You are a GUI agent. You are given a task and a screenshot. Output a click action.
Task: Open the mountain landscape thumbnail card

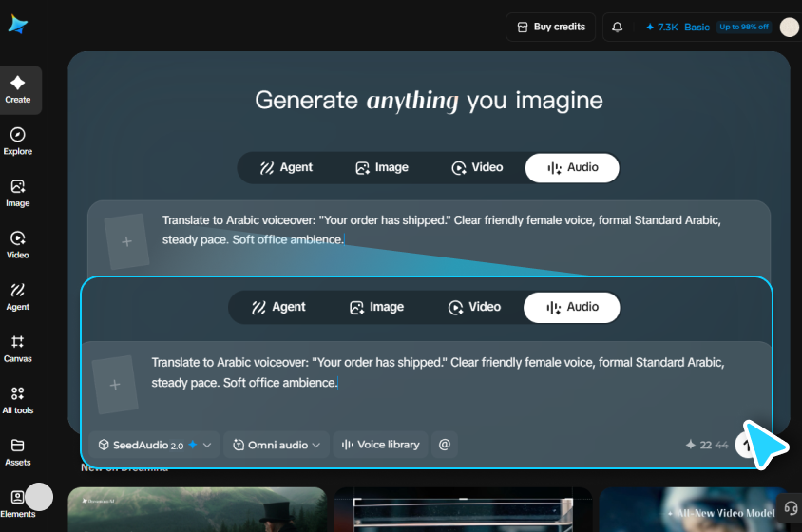[x=197, y=509]
